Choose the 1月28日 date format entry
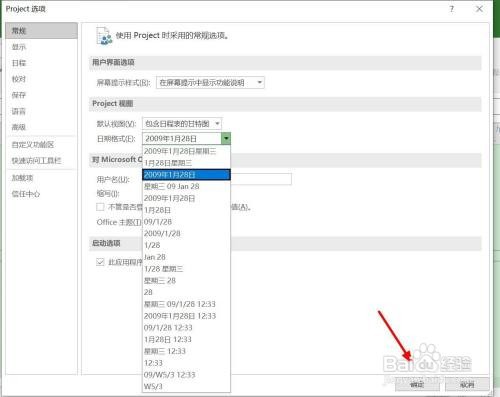Screen dimensions: 500x397 [x=186, y=210]
